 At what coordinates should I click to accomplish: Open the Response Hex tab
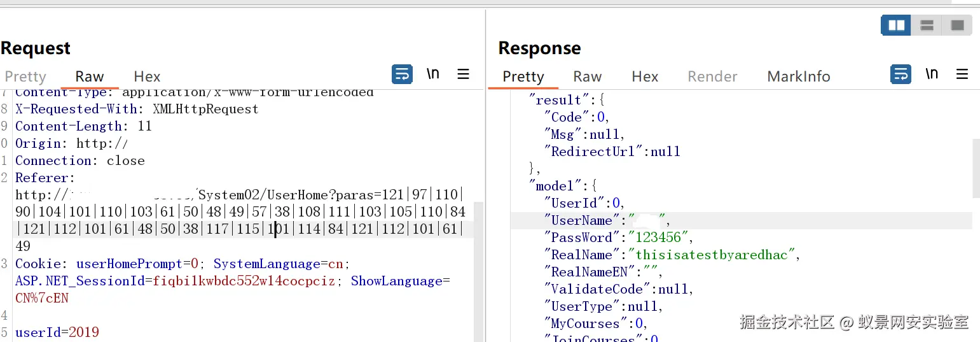click(x=645, y=76)
